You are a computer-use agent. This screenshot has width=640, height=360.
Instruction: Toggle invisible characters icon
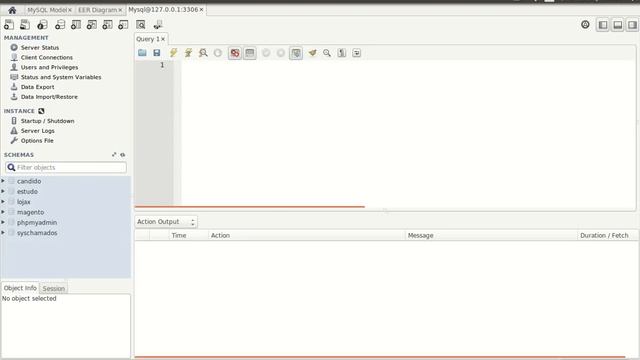(342, 53)
